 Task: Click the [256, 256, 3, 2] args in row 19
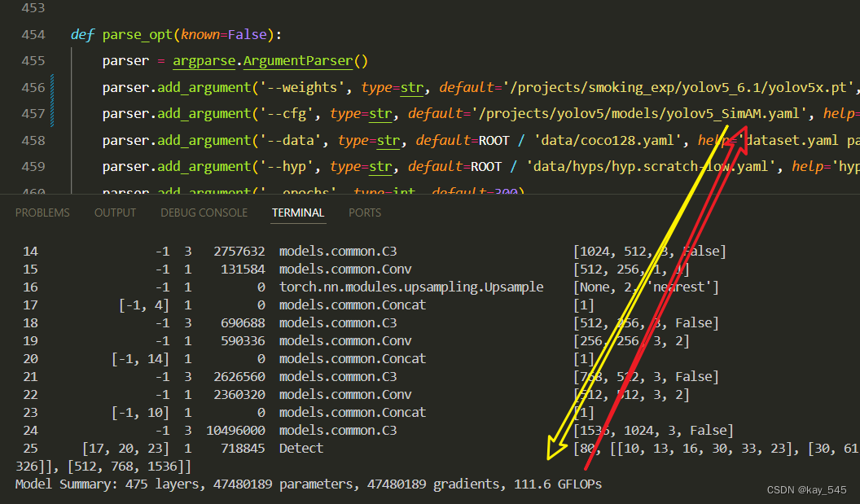tap(631, 340)
